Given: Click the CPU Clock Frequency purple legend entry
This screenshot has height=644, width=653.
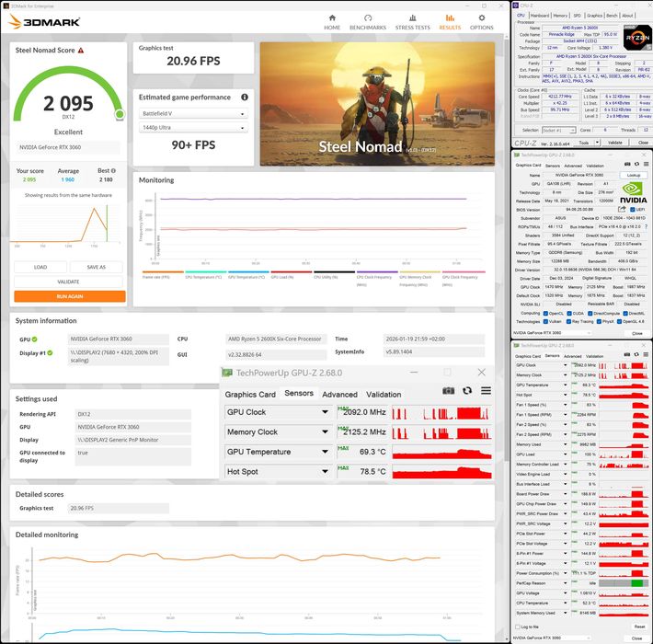Looking at the screenshot, I should coord(377,279).
